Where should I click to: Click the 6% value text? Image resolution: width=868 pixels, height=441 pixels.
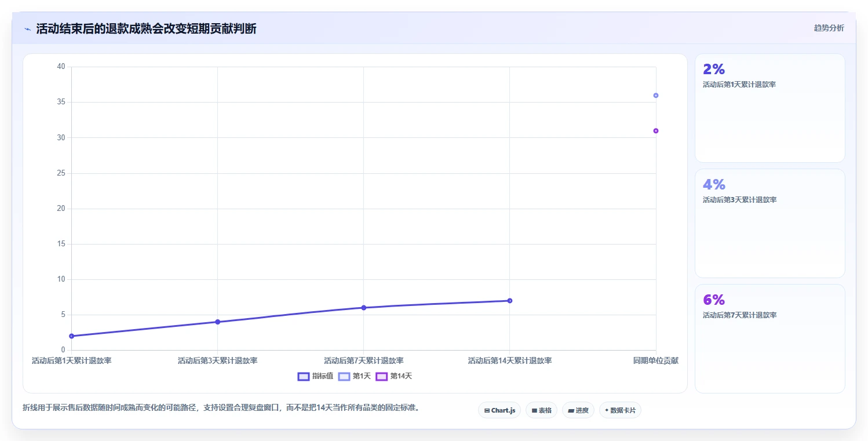714,300
